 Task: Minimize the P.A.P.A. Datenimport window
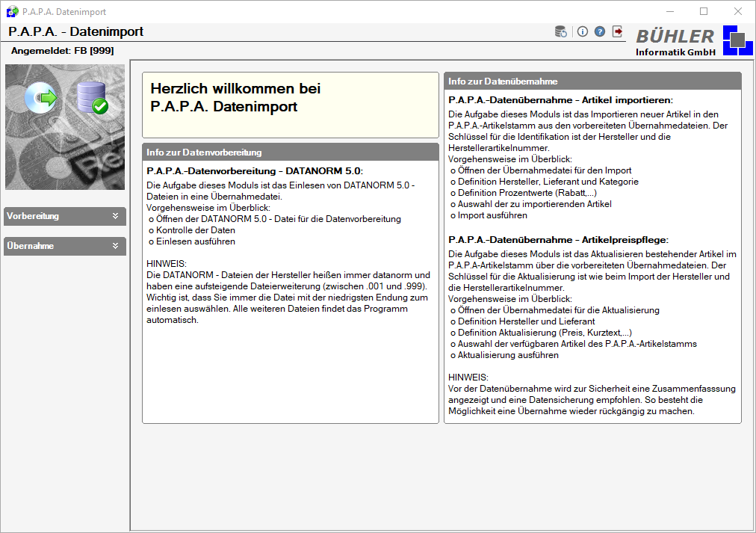[x=670, y=11]
